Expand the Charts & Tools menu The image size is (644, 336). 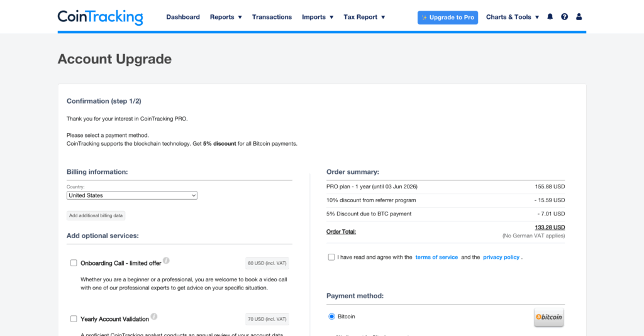(x=513, y=17)
